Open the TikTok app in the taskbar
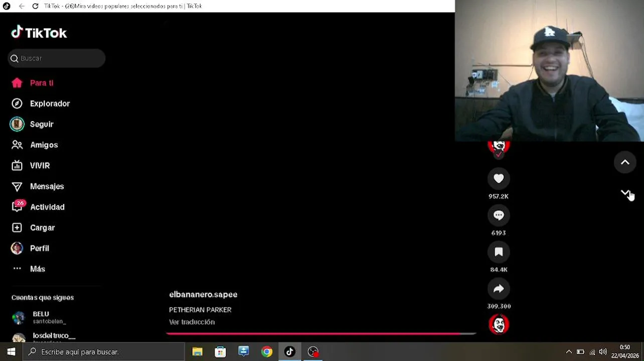644x361 pixels. (290, 351)
